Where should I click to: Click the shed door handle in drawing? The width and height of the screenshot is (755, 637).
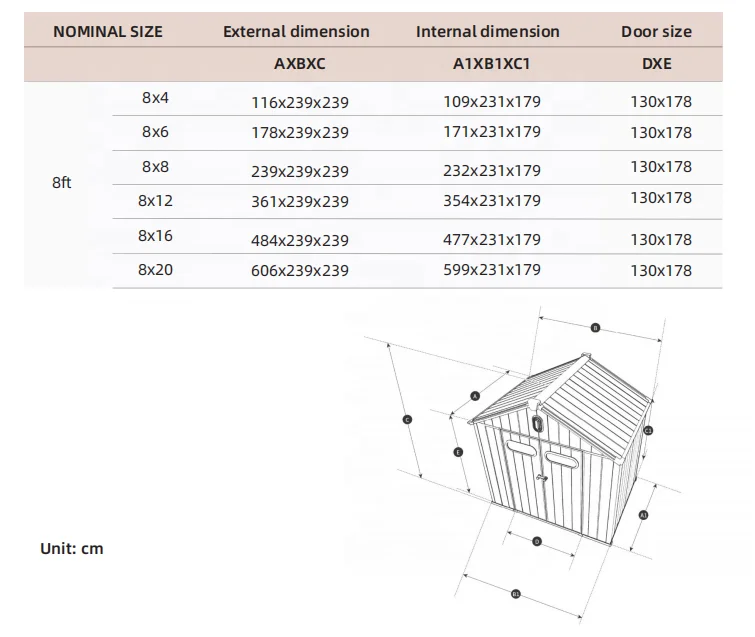[542, 478]
